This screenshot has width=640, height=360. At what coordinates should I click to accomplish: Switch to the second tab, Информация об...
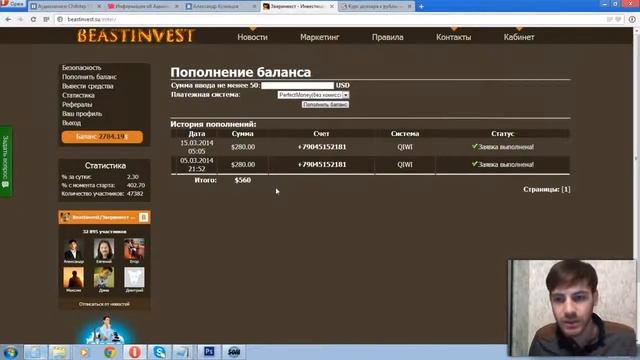[x=142, y=7]
